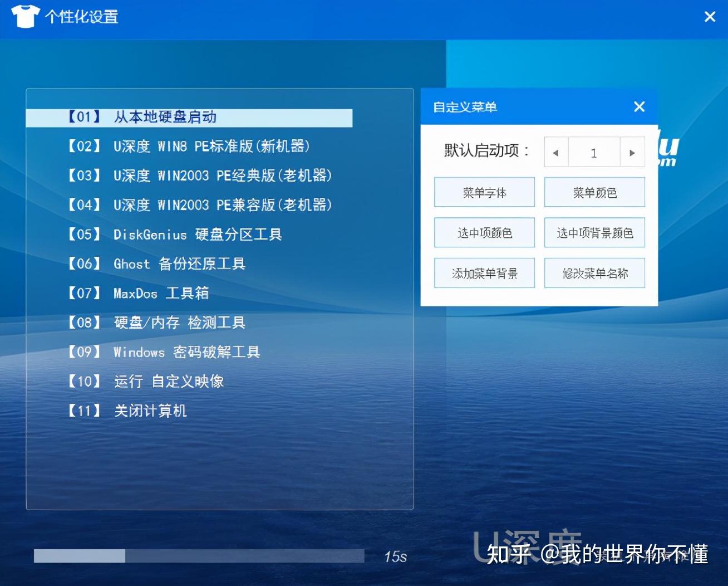Select 【11】 关闭计算机 entry

(126, 411)
